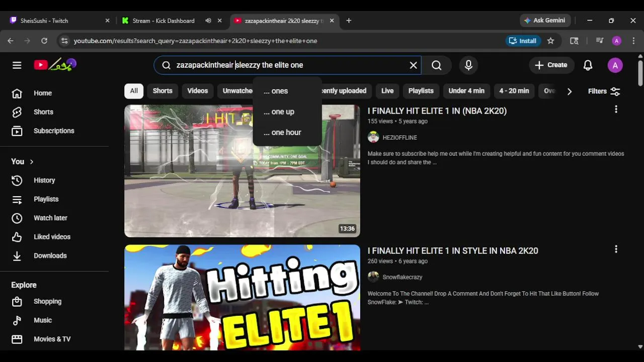
Task: Click the Ask Gemini button
Action: [x=545, y=21]
